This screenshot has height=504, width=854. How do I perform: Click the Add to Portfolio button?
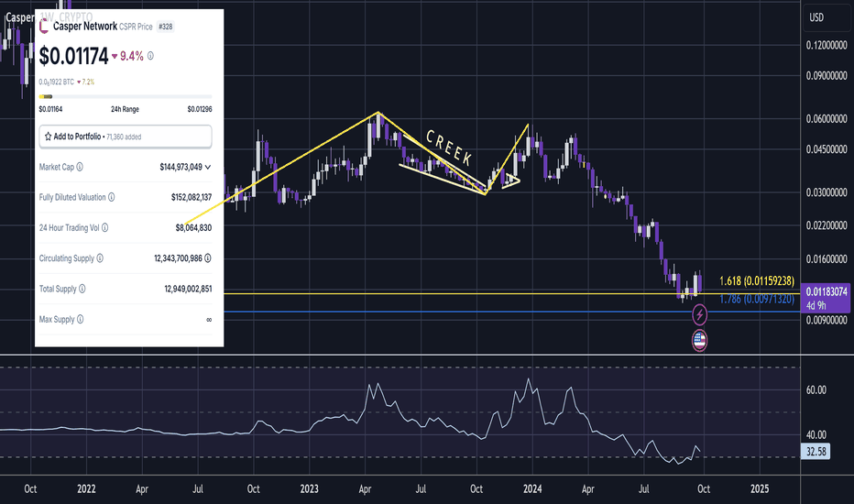coord(126,137)
